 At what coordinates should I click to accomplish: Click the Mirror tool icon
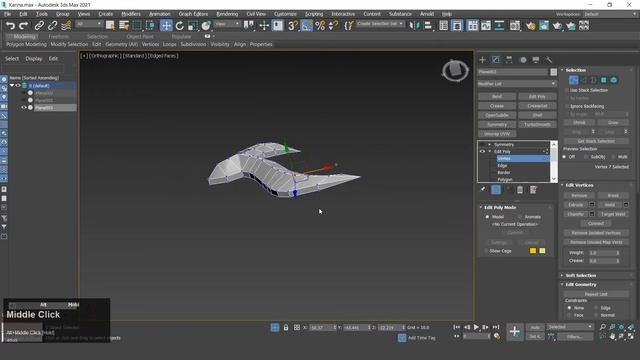(415, 26)
